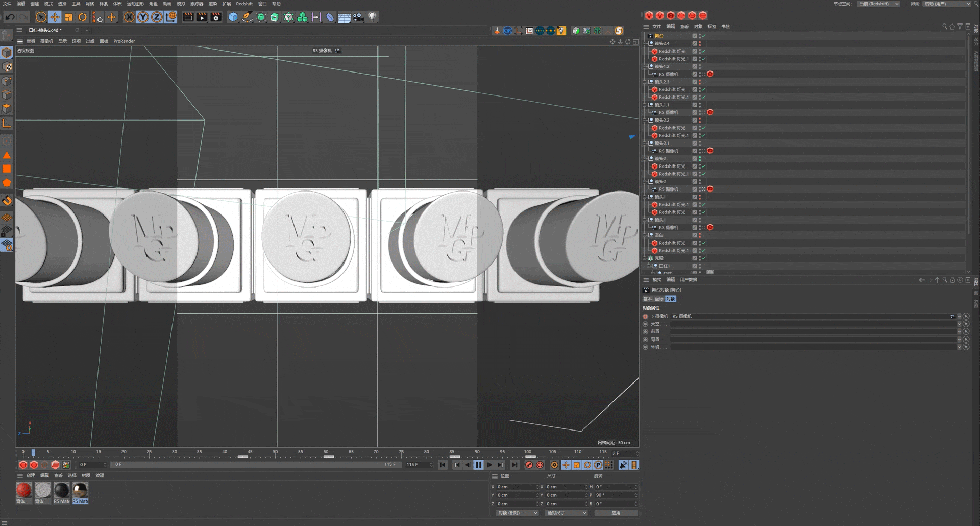Toggle layer checkbox of 镜头1.2 row

695,66
